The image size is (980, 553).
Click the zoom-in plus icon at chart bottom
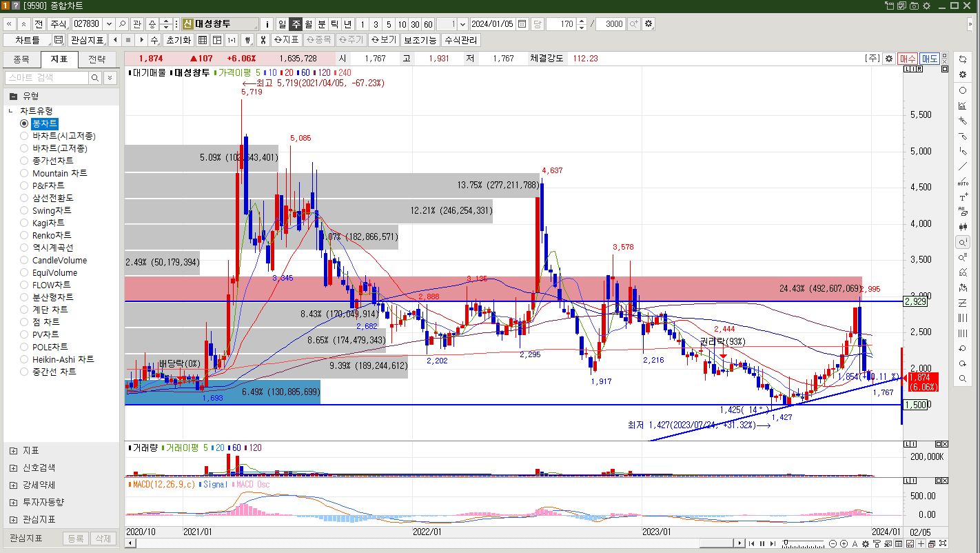click(844, 544)
